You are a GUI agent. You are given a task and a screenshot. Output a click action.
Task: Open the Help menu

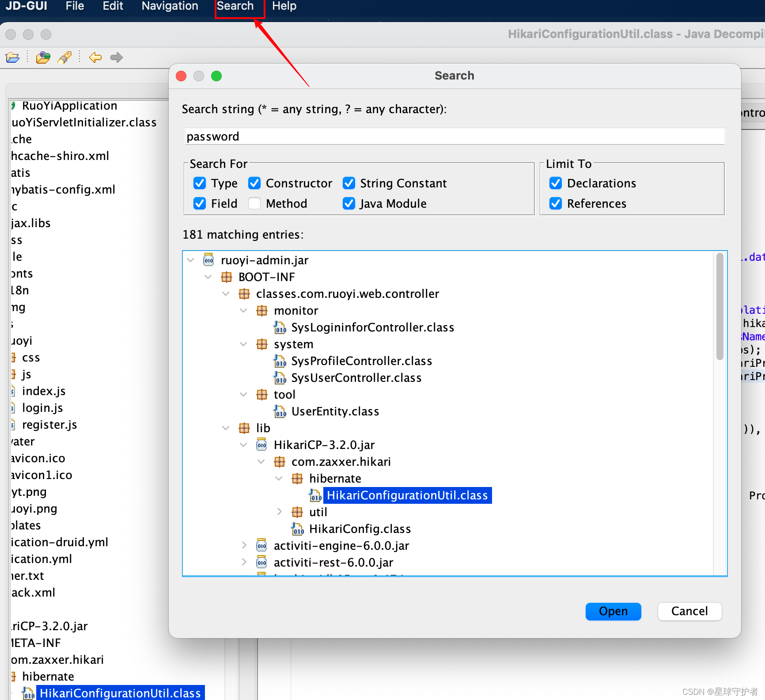(x=284, y=6)
